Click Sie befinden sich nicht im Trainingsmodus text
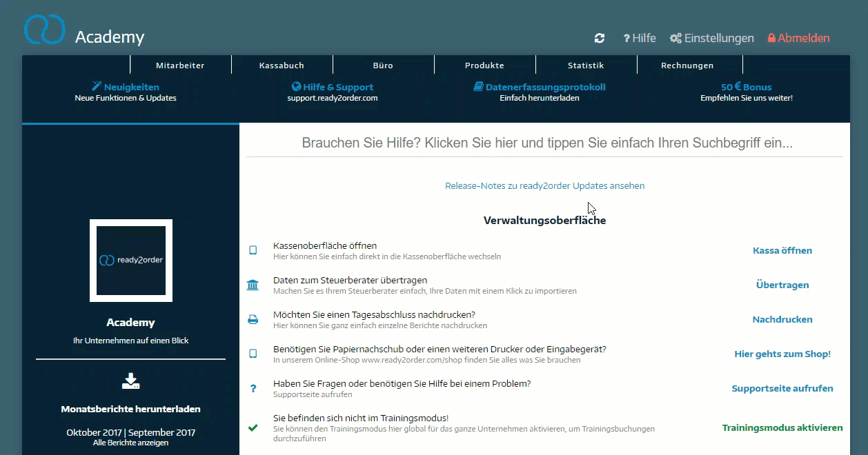The image size is (868, 455). coord(361,418)
